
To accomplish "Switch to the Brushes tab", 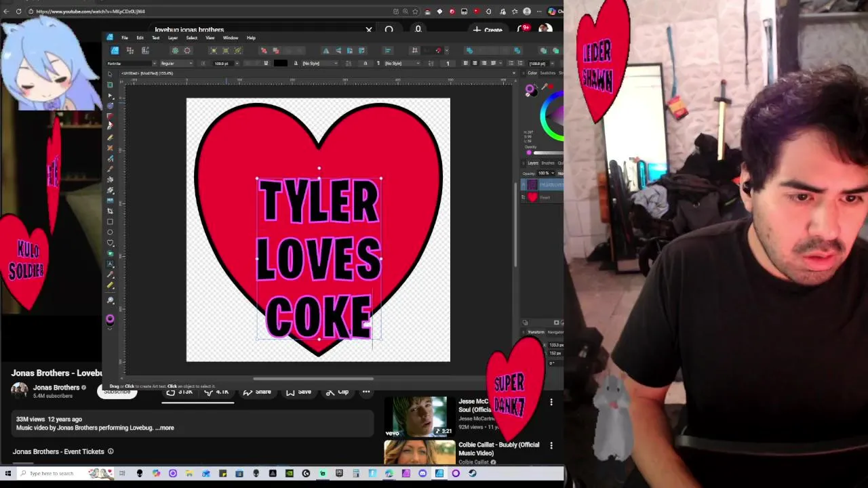I will 548,163.
